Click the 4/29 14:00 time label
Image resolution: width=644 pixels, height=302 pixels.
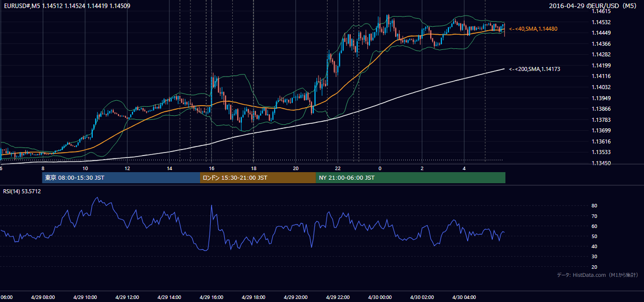pyautogui.click(x=169, y=297)
